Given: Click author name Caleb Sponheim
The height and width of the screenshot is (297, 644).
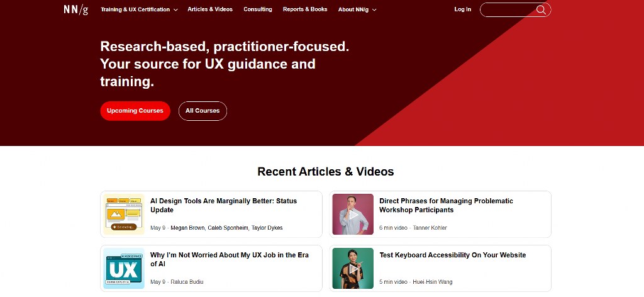Looking at the screenshot, I should (228, 228).
